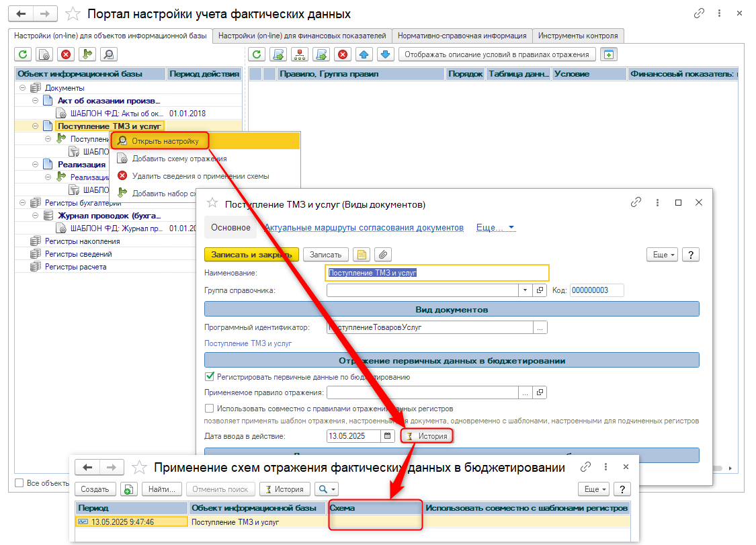
Task: Select Удалить сведения о применении схемы menu item
Action: click(x=206, y=176)
